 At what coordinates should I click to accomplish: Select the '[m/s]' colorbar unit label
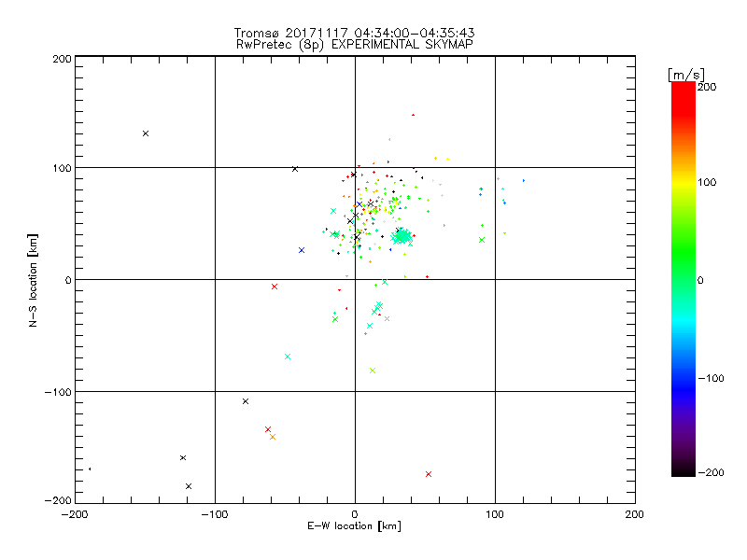686,75
